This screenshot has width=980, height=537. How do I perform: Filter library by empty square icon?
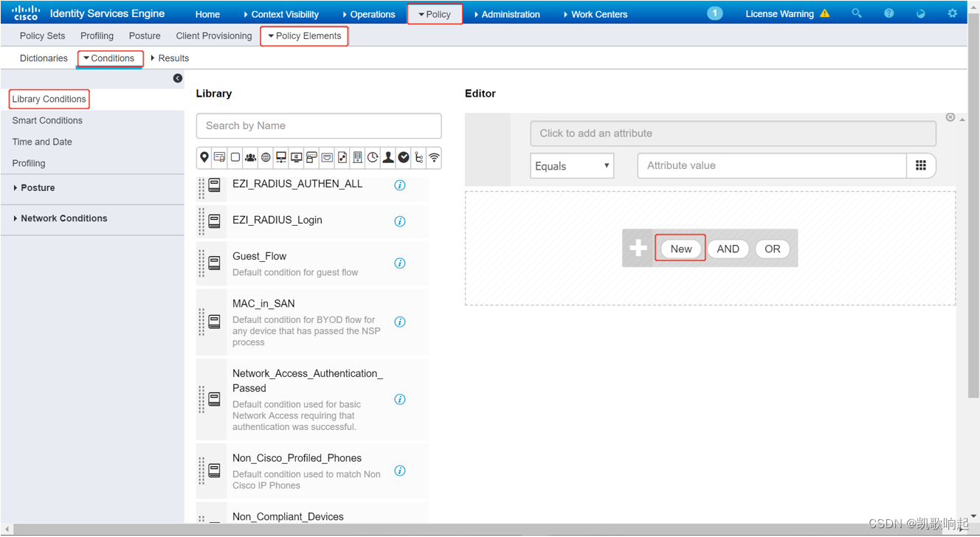[235, 157]
